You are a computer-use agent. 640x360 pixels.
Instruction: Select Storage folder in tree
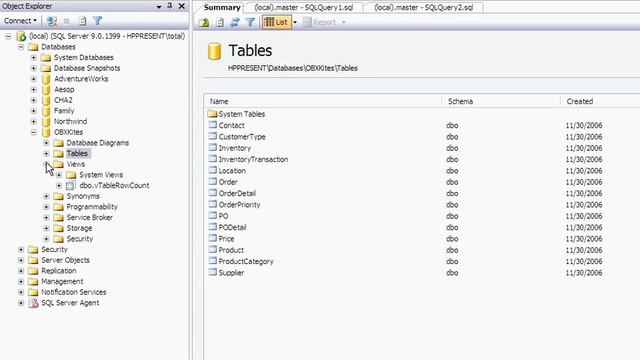coord(79,228)
